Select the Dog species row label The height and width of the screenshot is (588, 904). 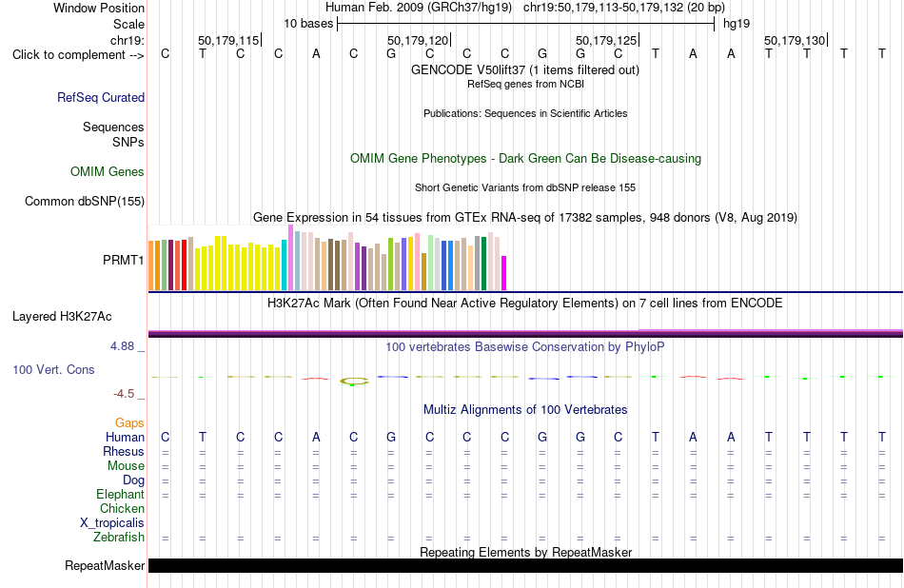pyautogui.click(x=134, y=480)
